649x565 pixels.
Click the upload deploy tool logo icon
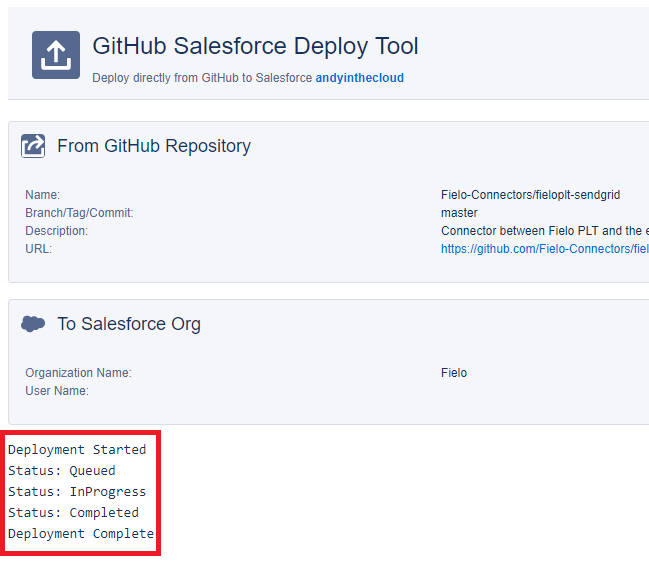click(x=56, y=55)
